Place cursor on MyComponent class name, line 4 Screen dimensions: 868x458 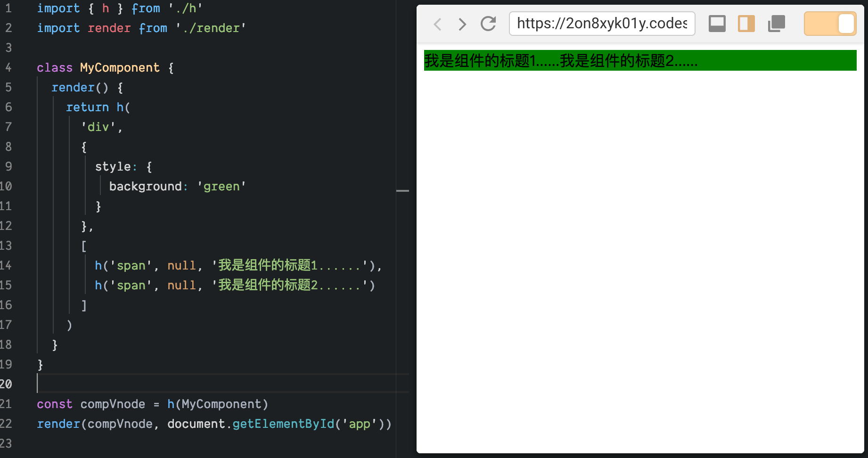click(120, 68)
